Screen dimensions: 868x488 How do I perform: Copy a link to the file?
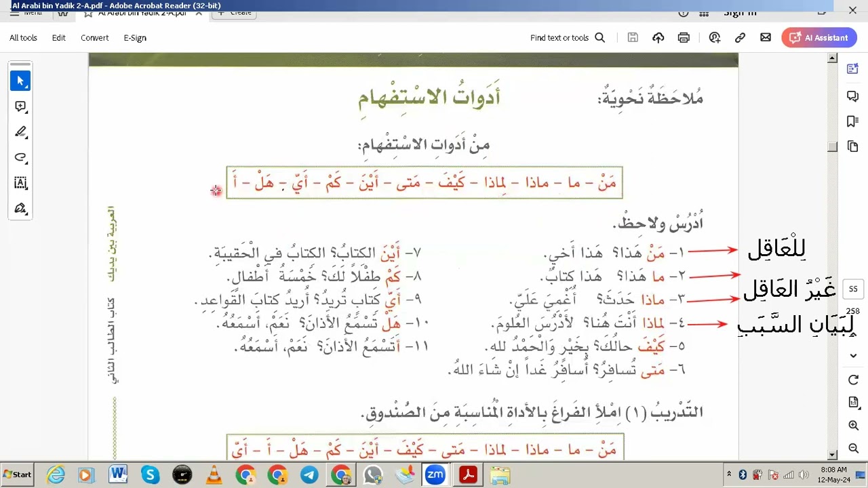coord(740,38)
